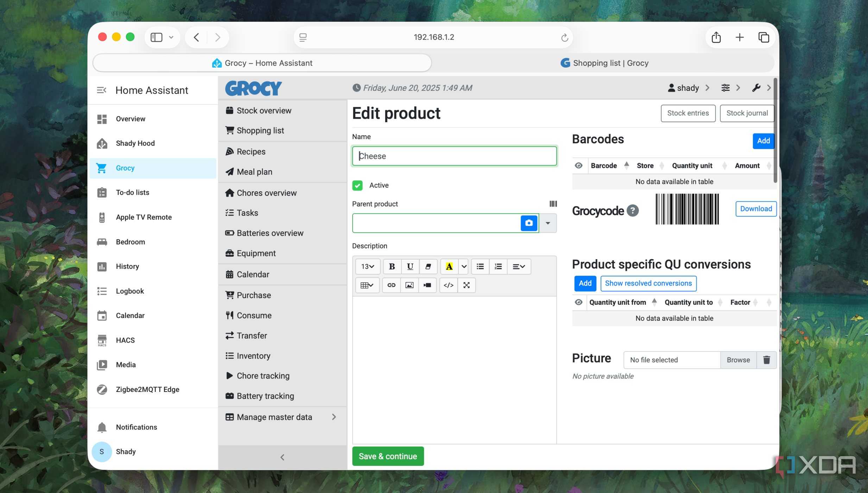868x493 pixels.
Task: Toggle QU conversions table column visibility eye
Action: (578, 302)
